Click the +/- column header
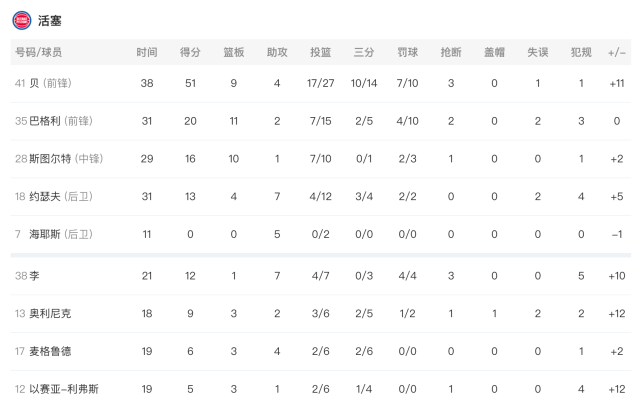The height and width of the screenshot is (401, 641). 617,53
